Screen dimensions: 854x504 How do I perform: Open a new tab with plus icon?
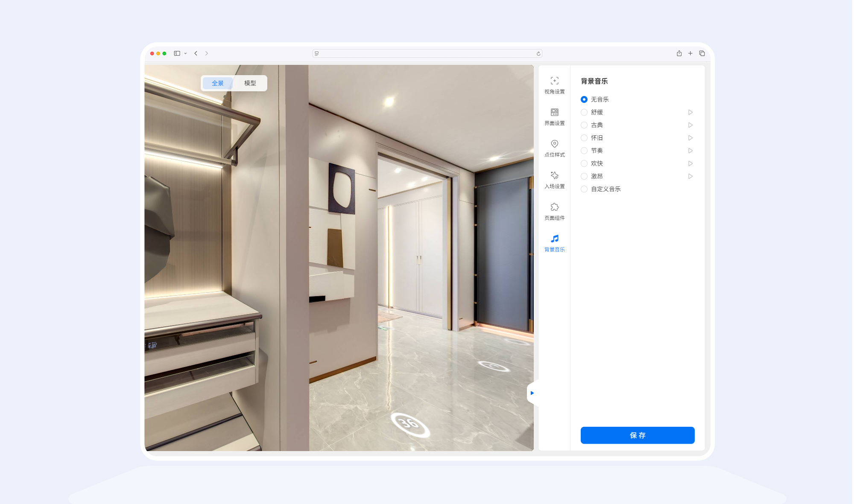(690, 53)
